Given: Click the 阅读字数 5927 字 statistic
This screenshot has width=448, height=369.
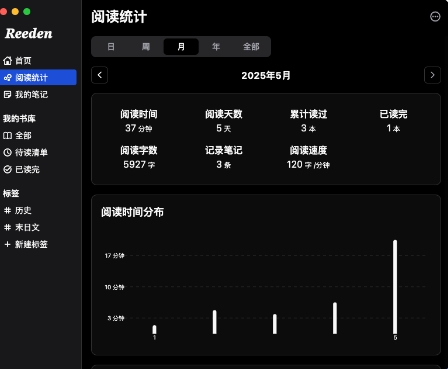Looking at the screenshot, I should pyautogui.click(x=139, y=157).
